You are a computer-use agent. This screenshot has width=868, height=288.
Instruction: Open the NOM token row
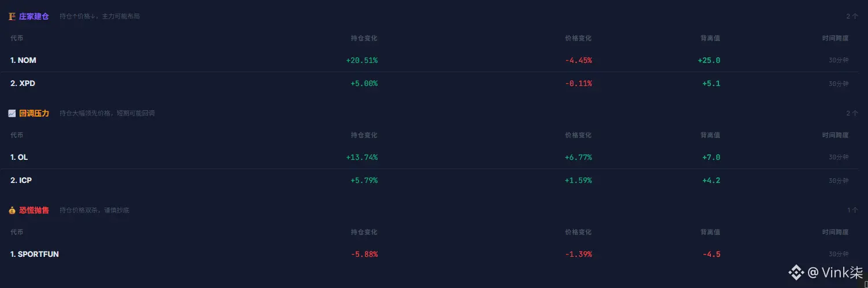24,60
